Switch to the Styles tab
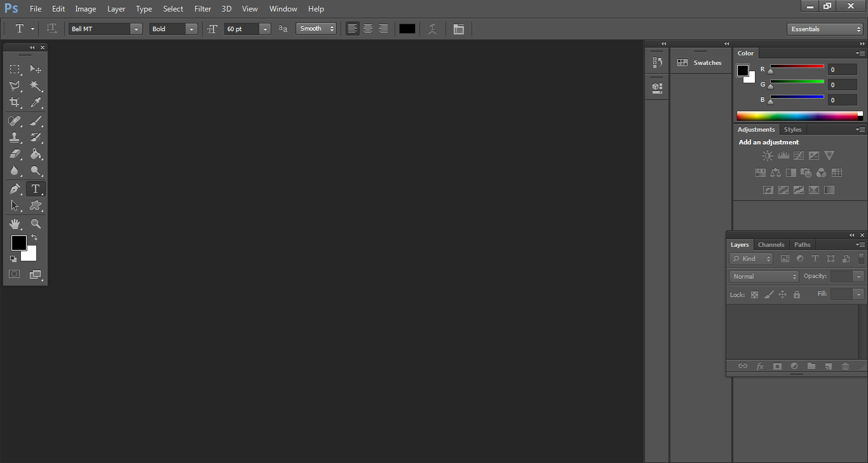 point(793,130)
